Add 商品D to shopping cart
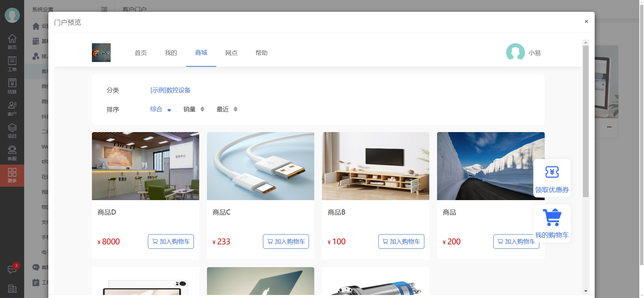 point(171,242)
